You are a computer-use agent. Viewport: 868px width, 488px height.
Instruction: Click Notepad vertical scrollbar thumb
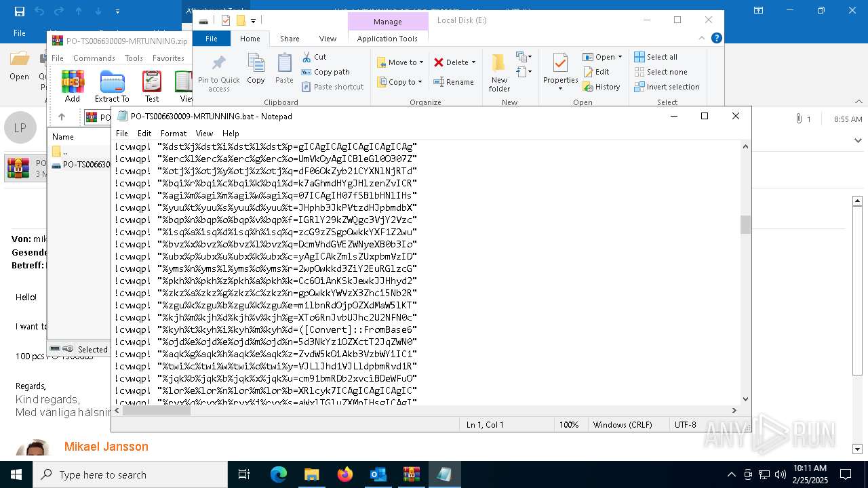pos(745,224)
